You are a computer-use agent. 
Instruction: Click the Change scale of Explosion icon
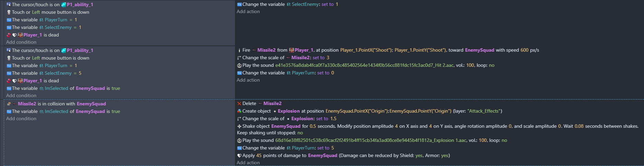tap(239, 119)
